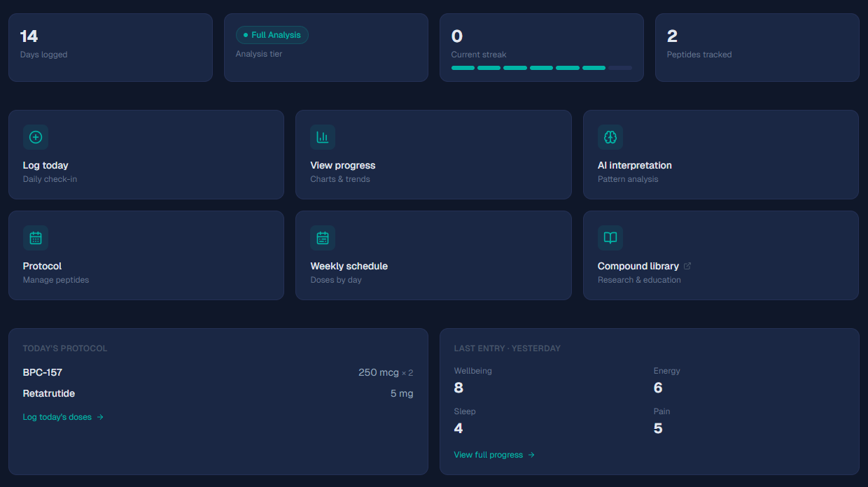The height and width of the screenshot is (487, 868).
Task: Select the Last Entry Yesterday section header
Action: (x=508, y=348)
